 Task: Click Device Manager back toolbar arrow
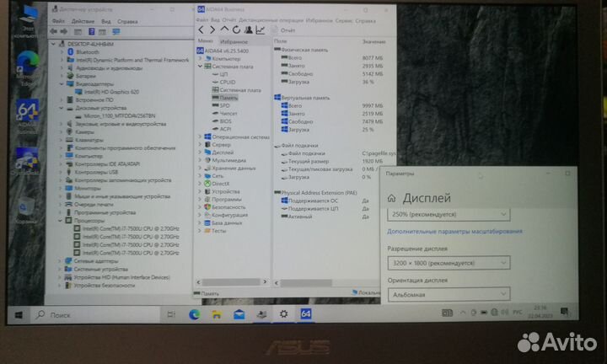53,32
